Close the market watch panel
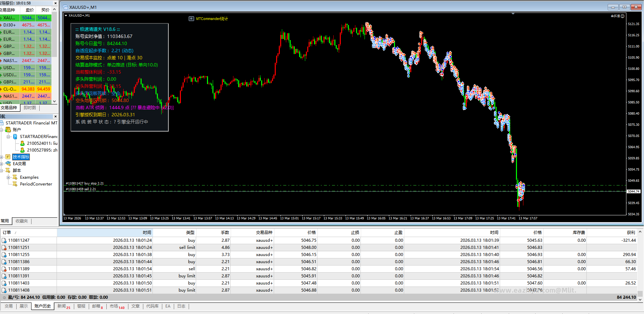The image size is (644, 314). (x=56, y=3)
